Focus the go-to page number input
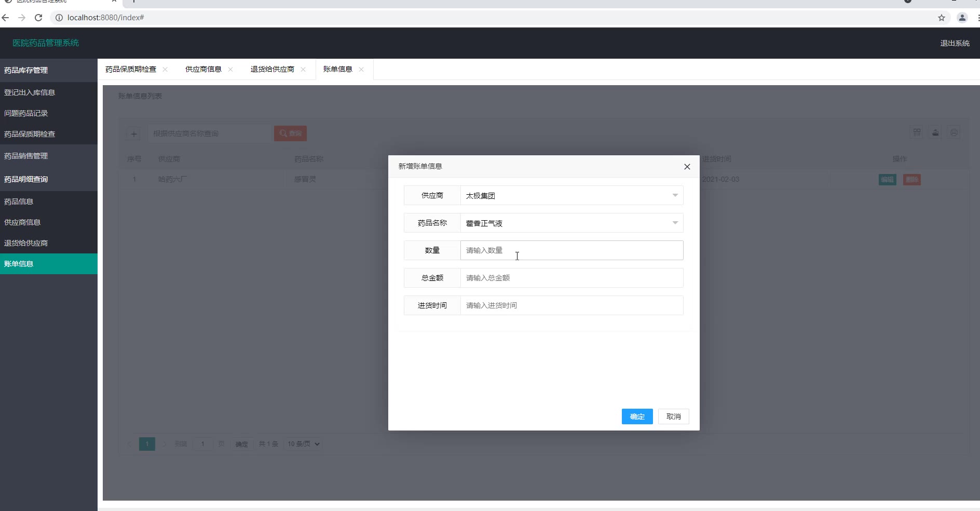 click(x=202, y=444)
